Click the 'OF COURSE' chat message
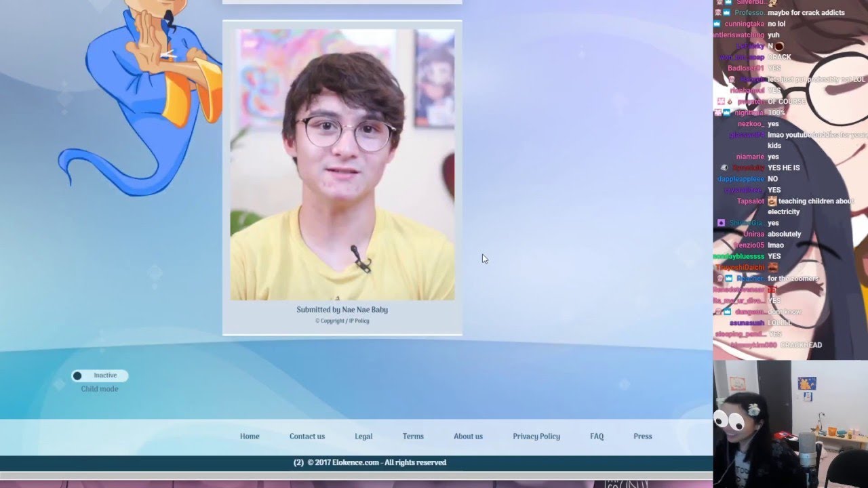Screen dimensions: 868x488 pyautogui.click(x=787, y=102)
